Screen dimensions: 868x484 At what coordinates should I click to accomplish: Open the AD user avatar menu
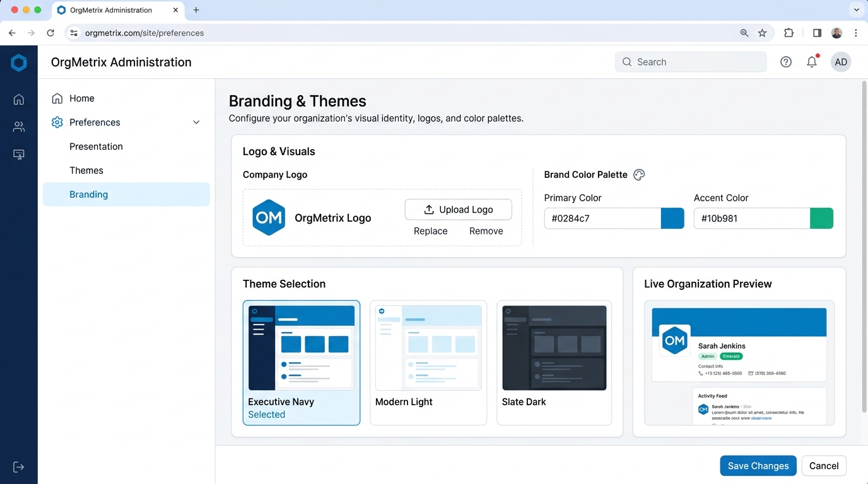[841, 62]
